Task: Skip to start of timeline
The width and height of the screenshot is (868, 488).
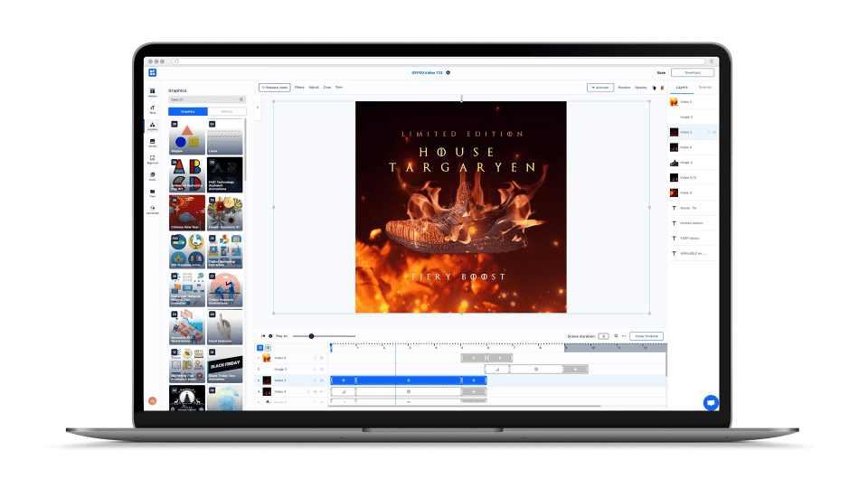Action: [263, 335]
